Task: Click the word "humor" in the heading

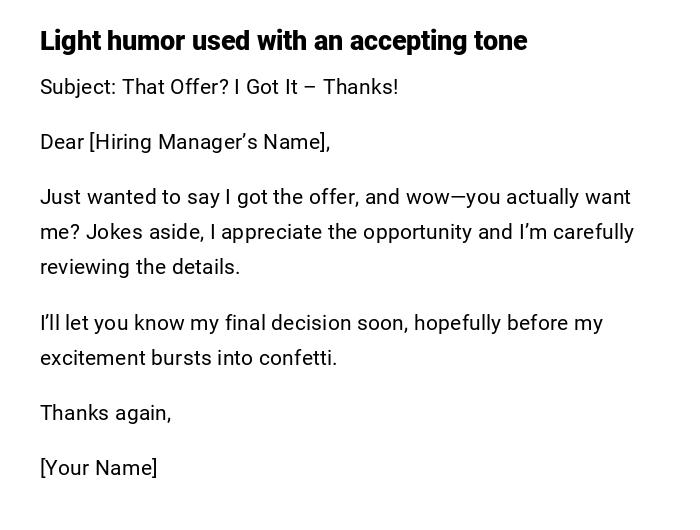Action: point(144,41)
